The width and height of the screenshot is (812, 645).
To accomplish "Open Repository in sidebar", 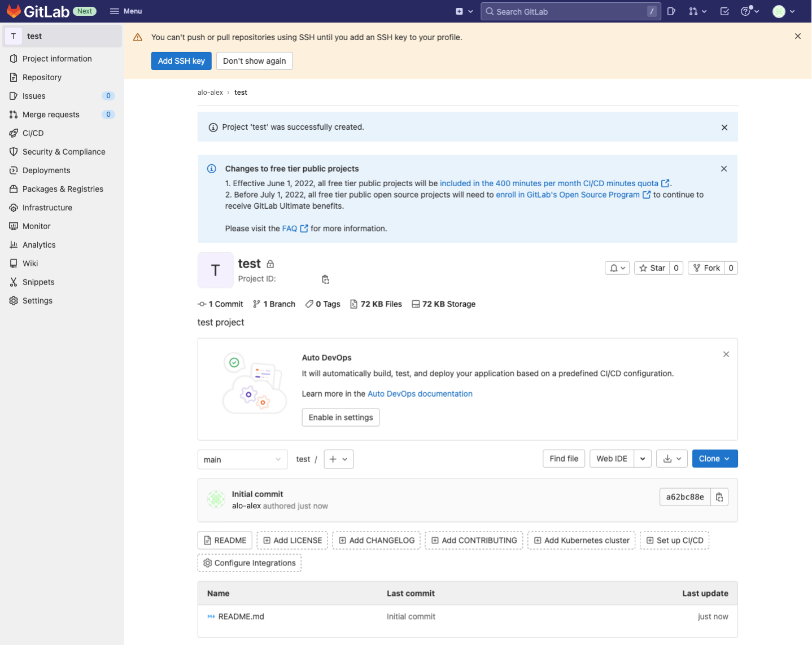I will (62, 77).
